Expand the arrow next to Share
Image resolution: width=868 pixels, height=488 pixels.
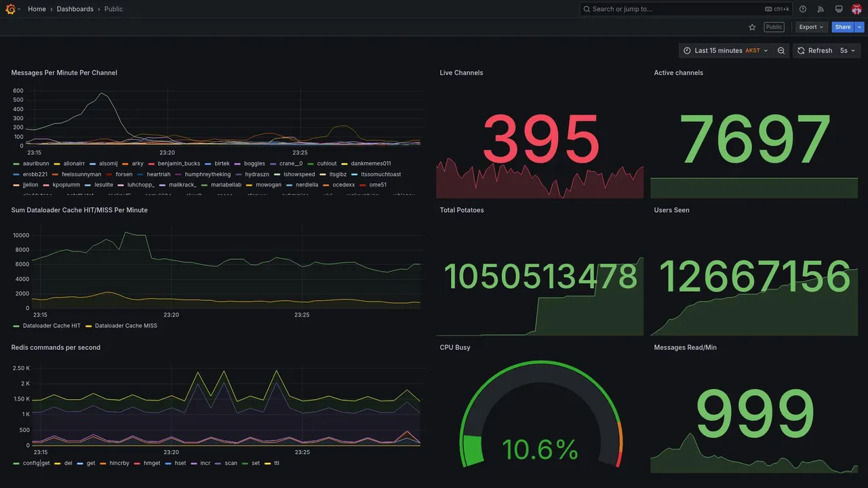[x=859, y=27]
